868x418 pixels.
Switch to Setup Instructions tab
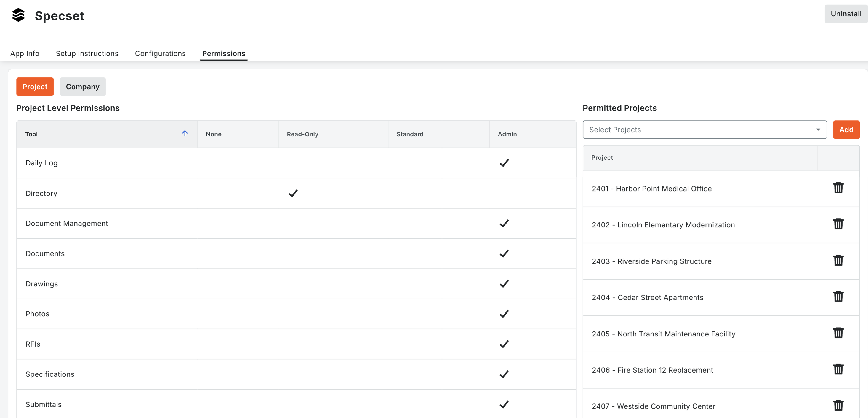coord(87,54)
